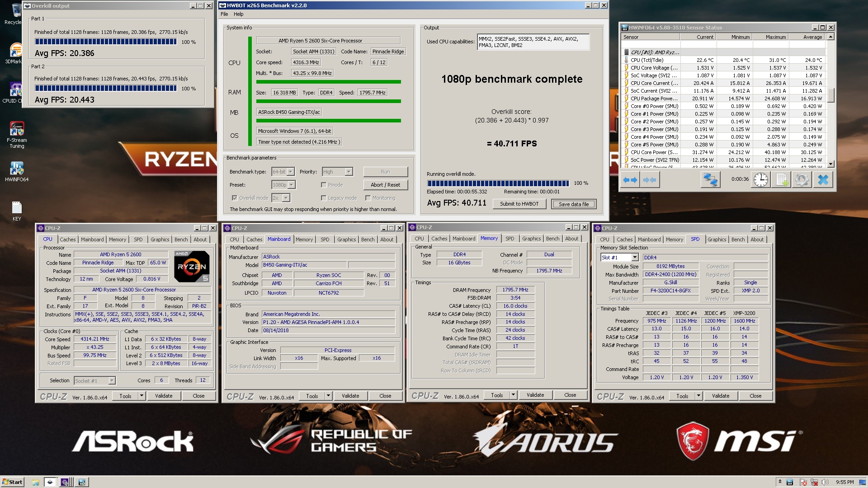The image size is (868, 488).
Task: Click HWiNFO system tray icon
Action: point(790,482)
